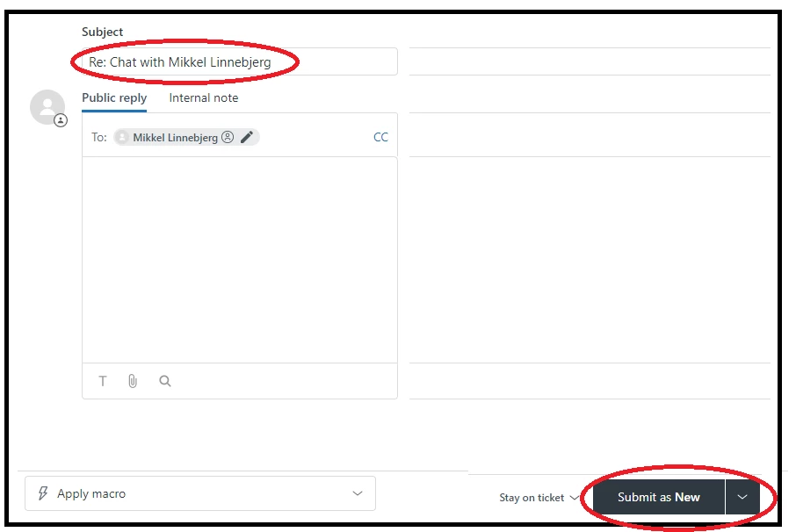This screenshot has height=532, width=796.
Task: Click the Submit as New button
Action: coord(658,497)
